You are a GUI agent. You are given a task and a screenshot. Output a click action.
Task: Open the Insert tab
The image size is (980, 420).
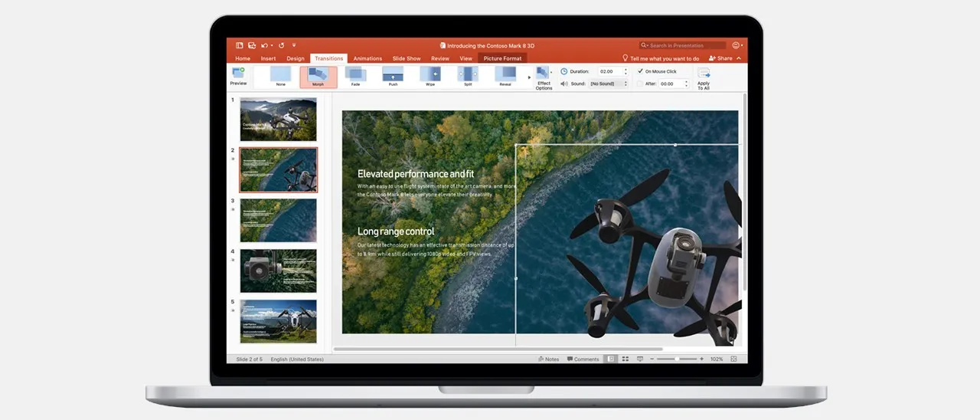click(269, 58)
